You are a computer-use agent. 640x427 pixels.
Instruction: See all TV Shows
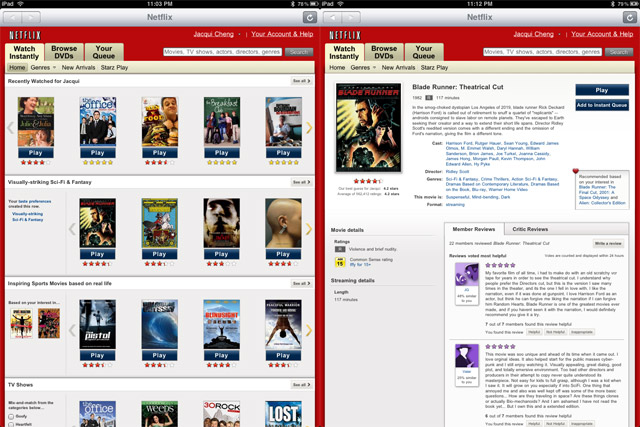(x=302, y=385)
